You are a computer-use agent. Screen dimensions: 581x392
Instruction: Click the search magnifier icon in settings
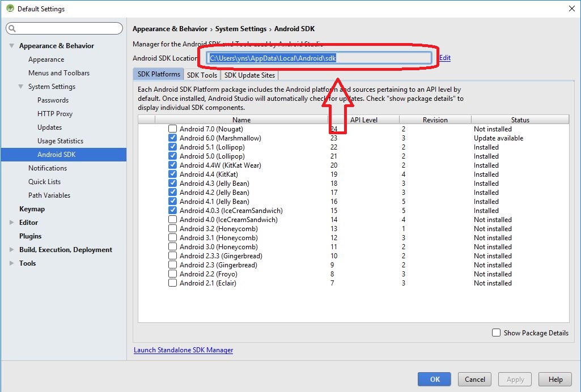point(12,28)
